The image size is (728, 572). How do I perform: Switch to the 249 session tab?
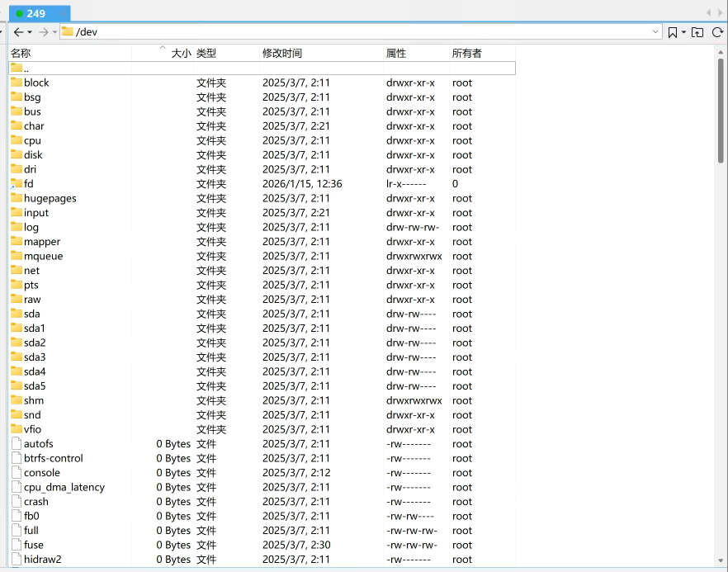[36, 13]
